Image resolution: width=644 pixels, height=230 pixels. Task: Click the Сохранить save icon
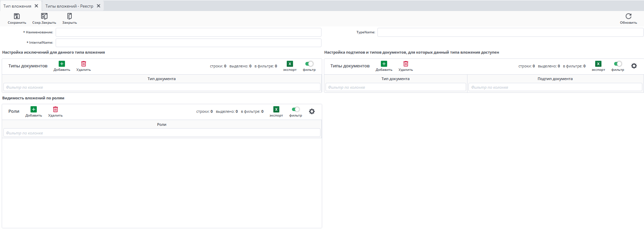16,17
